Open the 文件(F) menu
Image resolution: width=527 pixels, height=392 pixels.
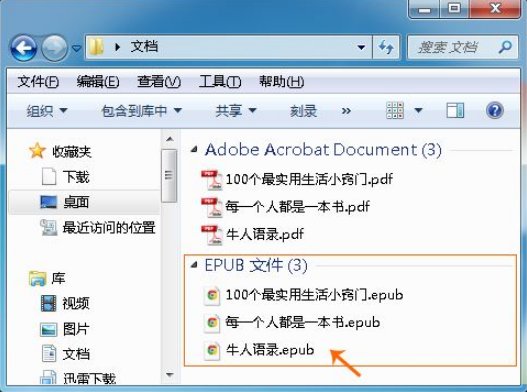coord(38,81)
